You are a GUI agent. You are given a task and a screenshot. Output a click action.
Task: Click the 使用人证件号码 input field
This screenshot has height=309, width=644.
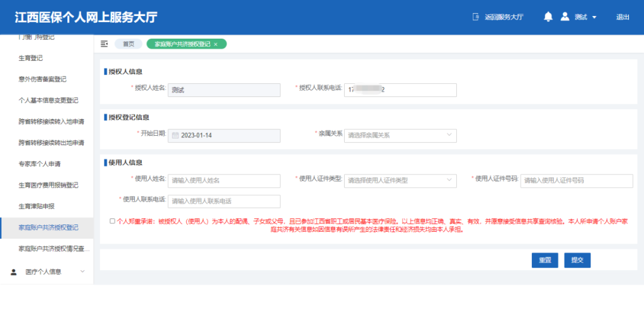click(x=576, y=180)
